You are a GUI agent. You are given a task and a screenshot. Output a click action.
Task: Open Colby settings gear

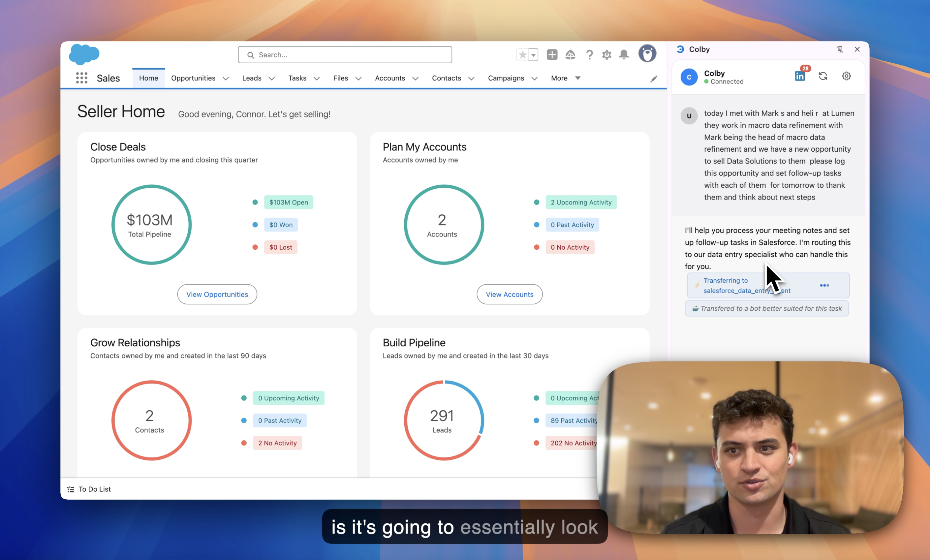coord(846,76)
